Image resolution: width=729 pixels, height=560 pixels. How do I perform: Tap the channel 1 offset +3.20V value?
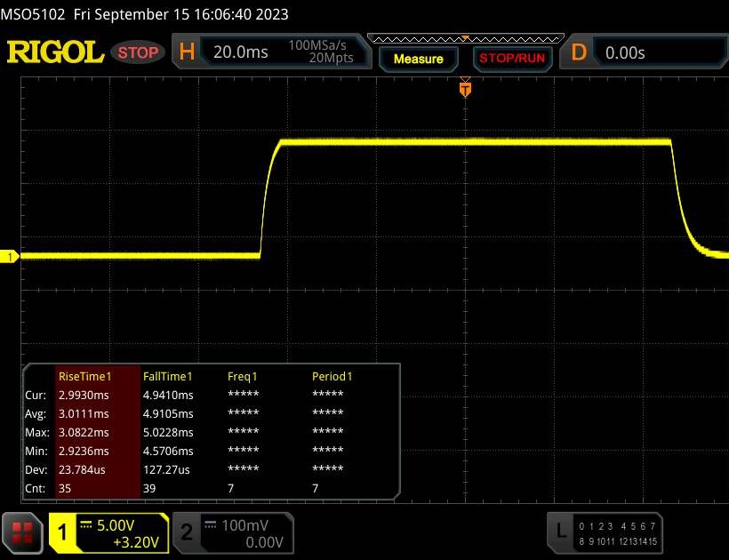(136, 542)
